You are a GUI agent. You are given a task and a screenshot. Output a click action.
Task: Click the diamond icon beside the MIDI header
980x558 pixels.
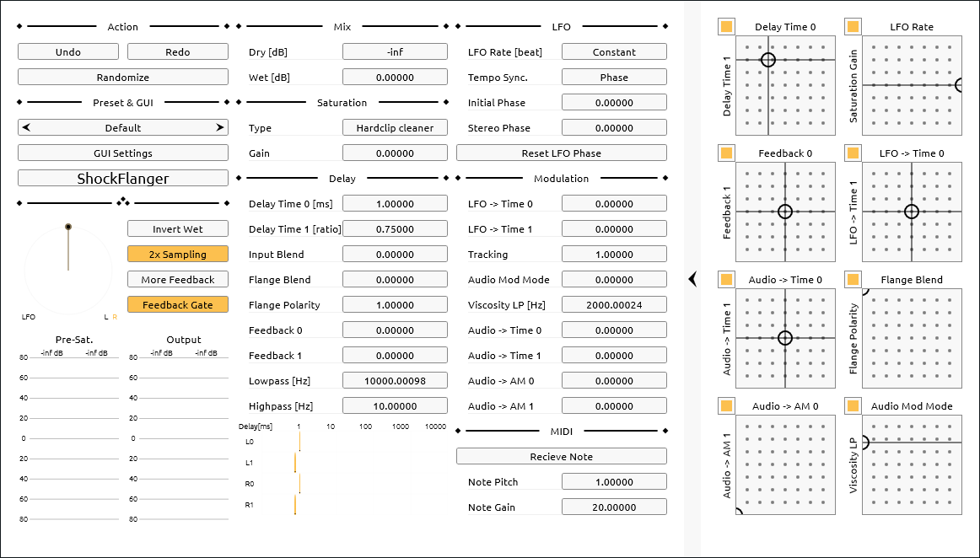pos(456,431)
